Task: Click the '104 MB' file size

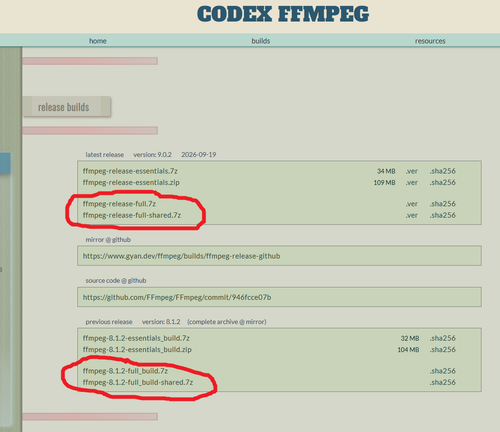Action: 408,349
